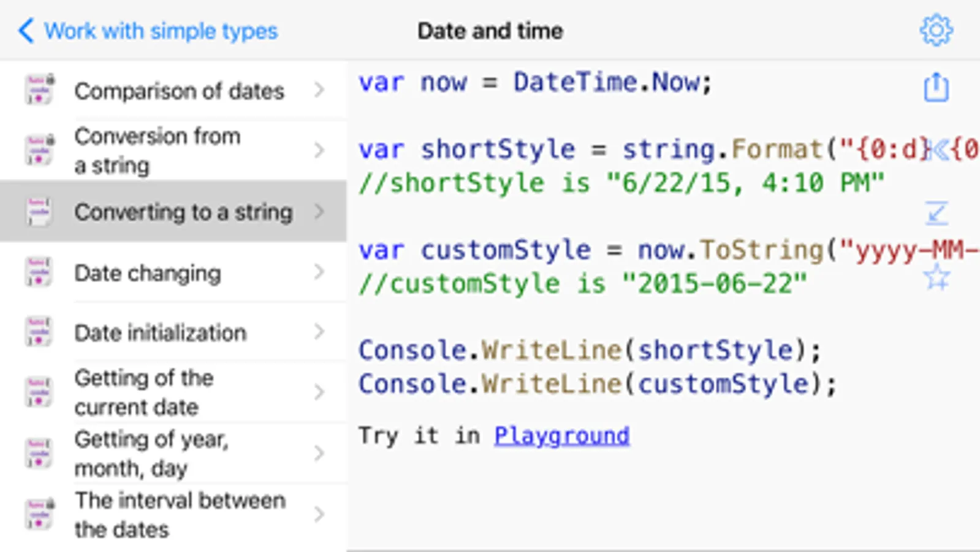The height and width of the screenshot is (552, 980).
Task: Go back via Work with simple types text
Action: point(161,31)
